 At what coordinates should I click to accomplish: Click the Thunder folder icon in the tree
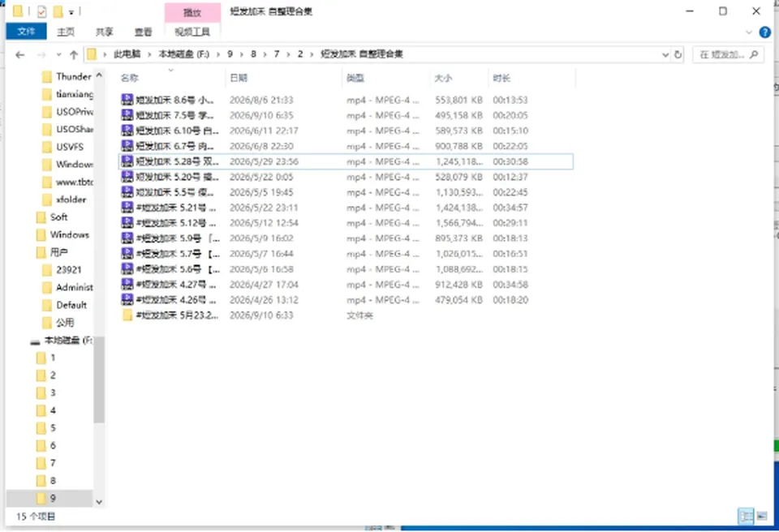pos(47,76)
